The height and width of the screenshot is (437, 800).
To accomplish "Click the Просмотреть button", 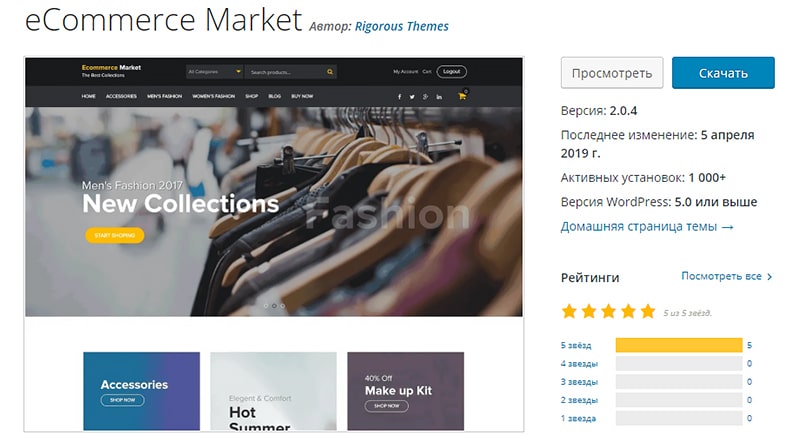I will pos(612,73).
